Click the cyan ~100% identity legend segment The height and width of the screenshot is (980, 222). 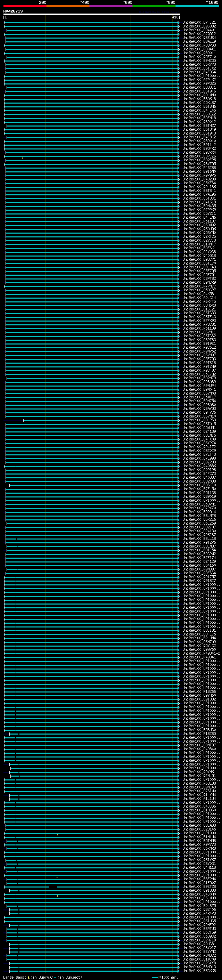tap(197, 6)
